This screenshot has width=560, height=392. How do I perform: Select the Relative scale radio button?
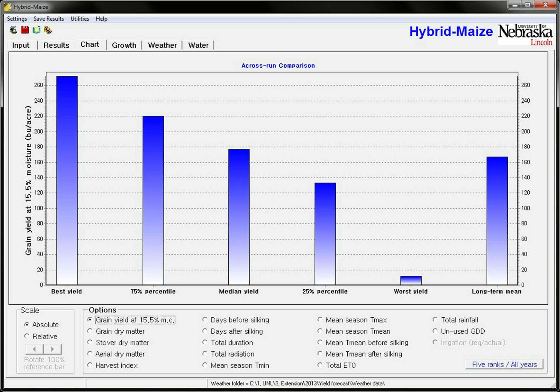coord(41,336)
